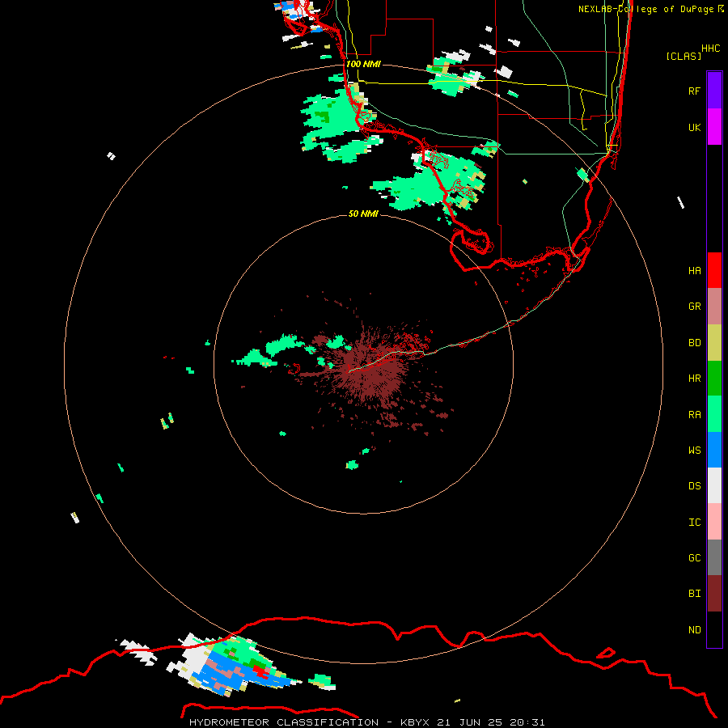This screenshot has width=728, height=728.
Task: Click the GC legend label
Action: click(694, 558)
